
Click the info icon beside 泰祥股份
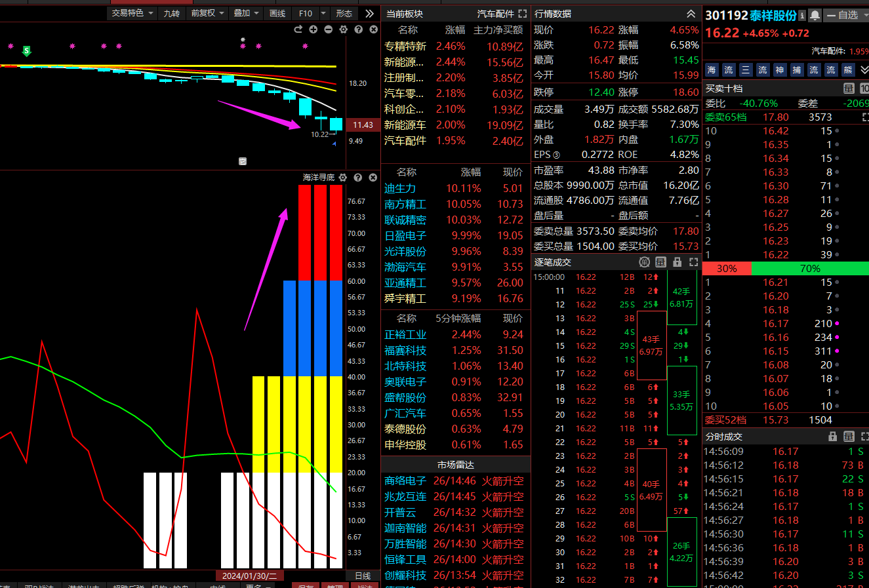pyautogui.click(x=803, y=15)
